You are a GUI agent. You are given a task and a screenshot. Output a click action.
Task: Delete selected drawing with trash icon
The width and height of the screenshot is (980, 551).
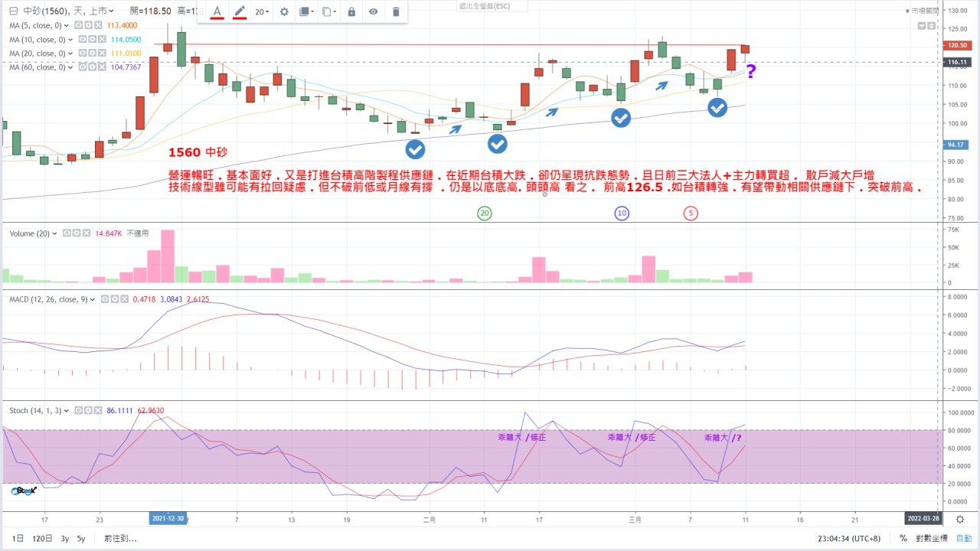pos(396,11)
